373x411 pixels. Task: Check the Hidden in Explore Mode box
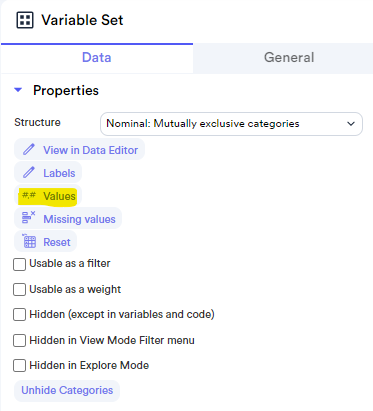[x=19, y=365]
